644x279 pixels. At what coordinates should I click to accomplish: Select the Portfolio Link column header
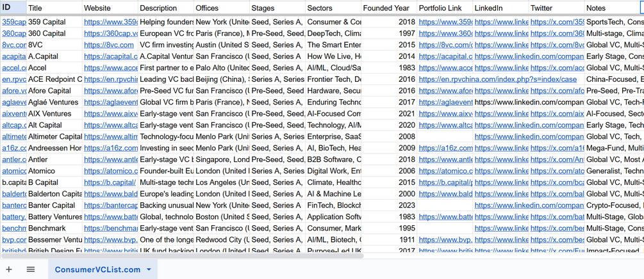(445, 8)
